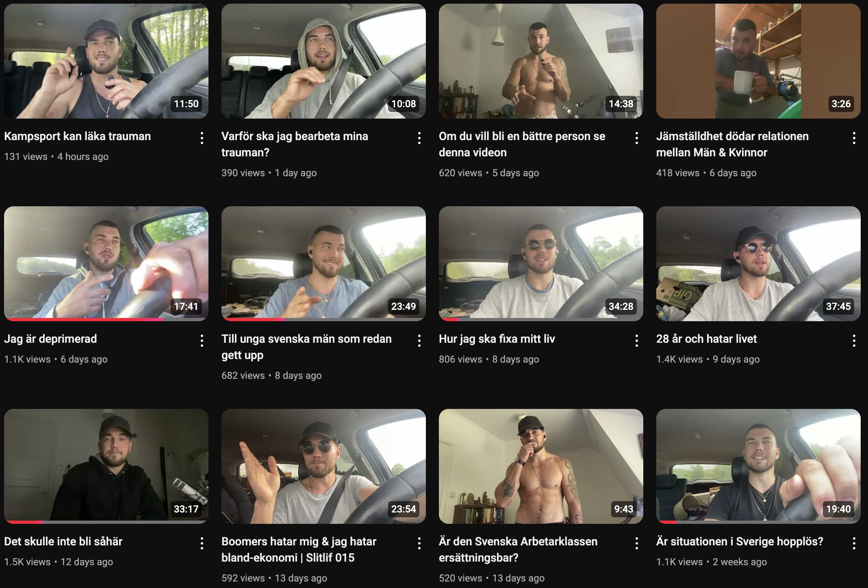Open the 33:17 black hoodie video thumbnail
The width and height of the screenshot is (868, 588).
[106, 466]
